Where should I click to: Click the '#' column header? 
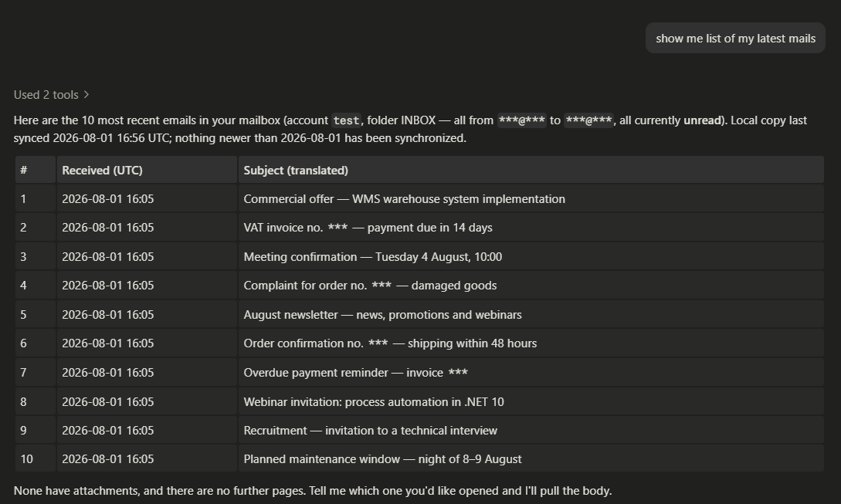coord(36,170)
